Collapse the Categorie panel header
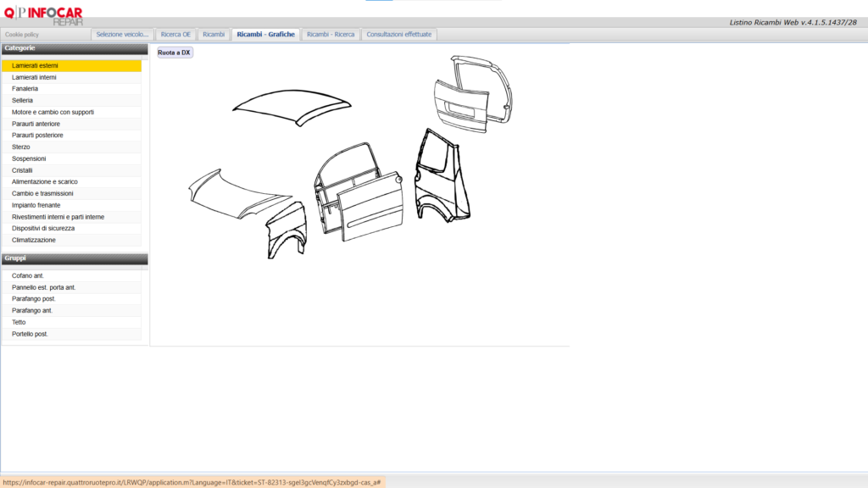The image size is (868, 488). coord(75,48)
